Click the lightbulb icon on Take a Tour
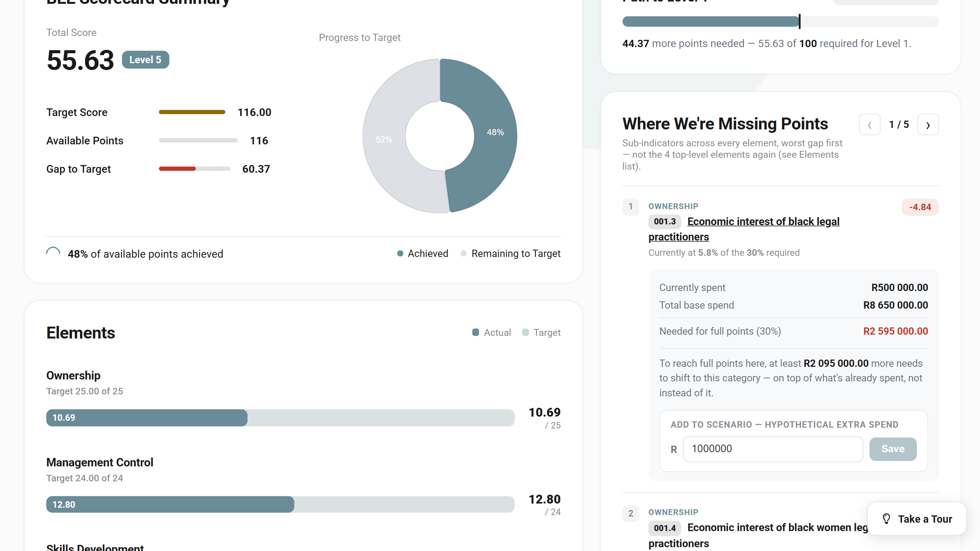 click(x=886, y=519)
